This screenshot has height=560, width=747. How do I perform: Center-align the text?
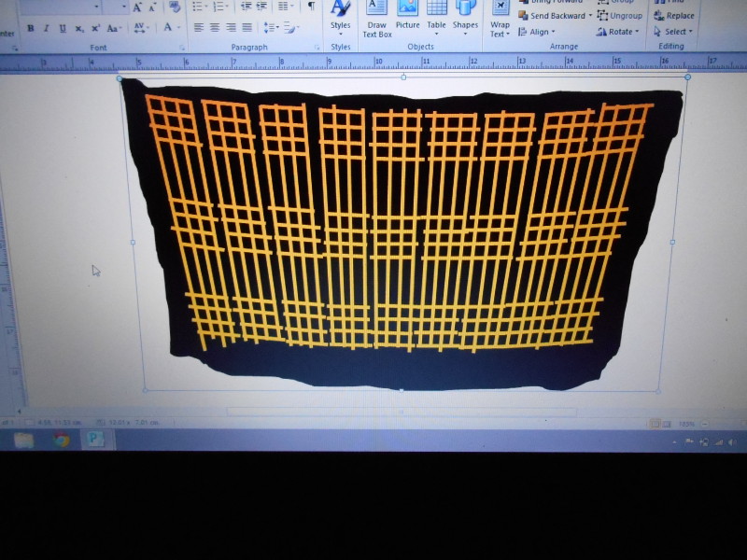214,28
